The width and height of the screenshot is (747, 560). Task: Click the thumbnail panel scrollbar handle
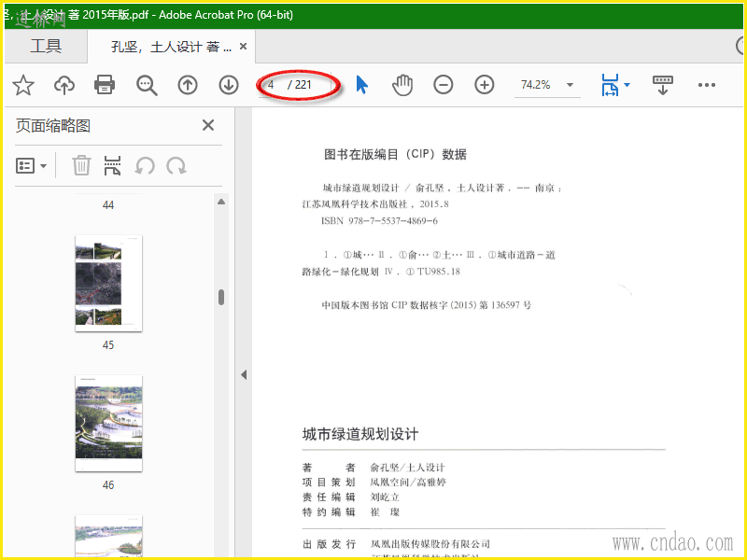point(221,297)
